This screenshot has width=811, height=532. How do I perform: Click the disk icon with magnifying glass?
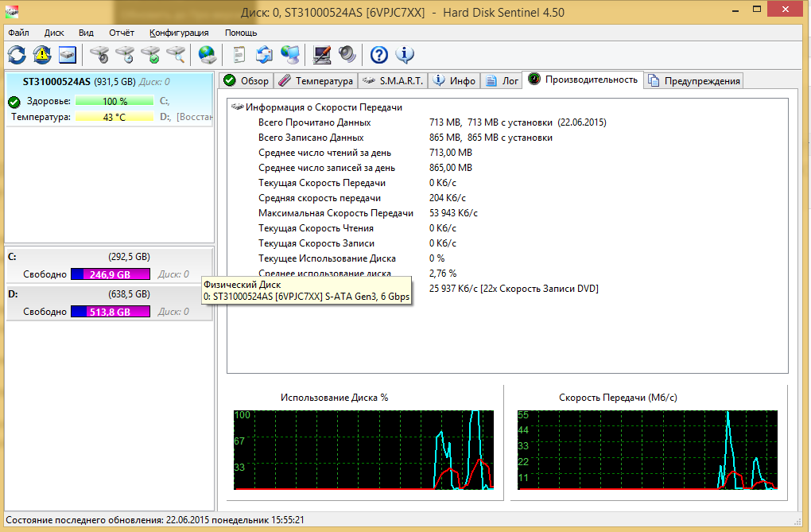pos(176,55)
